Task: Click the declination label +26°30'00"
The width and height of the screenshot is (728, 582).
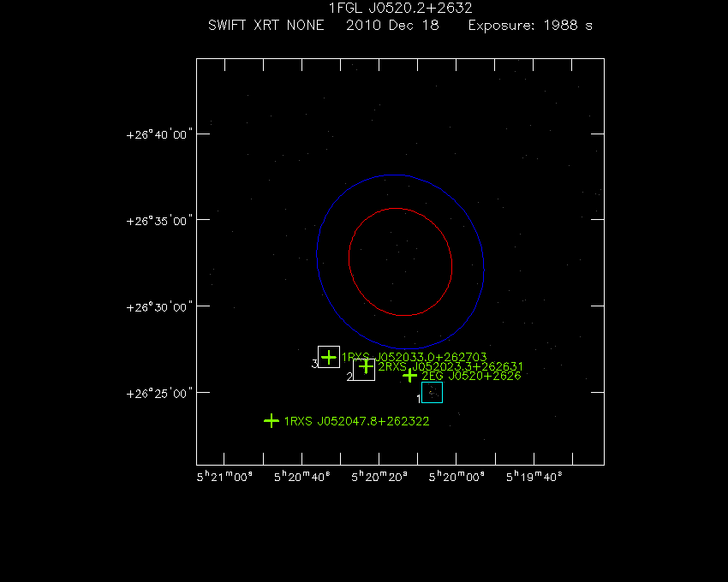Action: [x=159, y=306]
